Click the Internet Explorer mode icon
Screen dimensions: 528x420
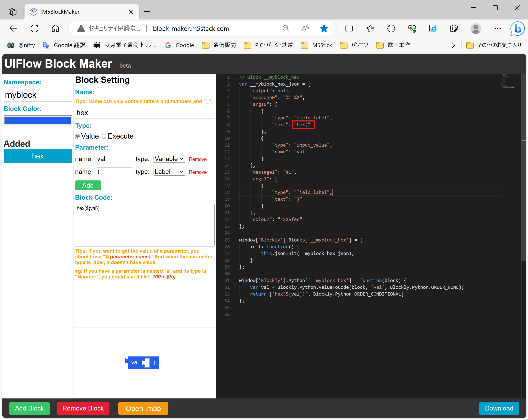433,29
